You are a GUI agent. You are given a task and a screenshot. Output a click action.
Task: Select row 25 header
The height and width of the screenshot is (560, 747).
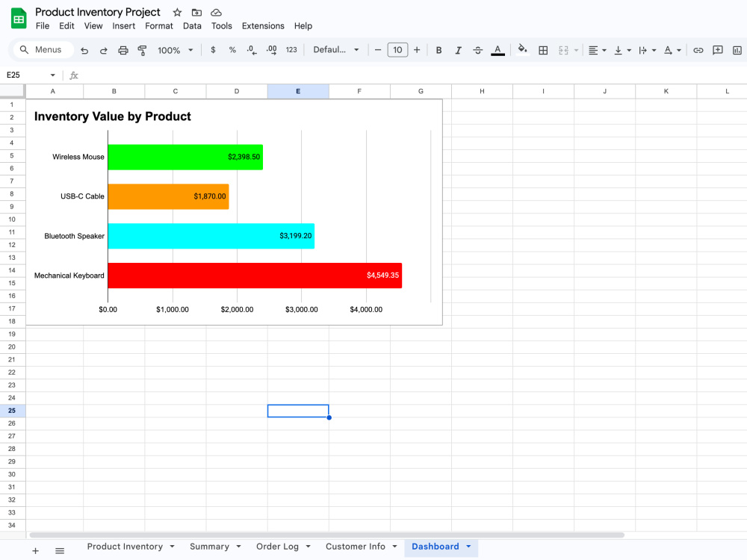pos(12,411)
